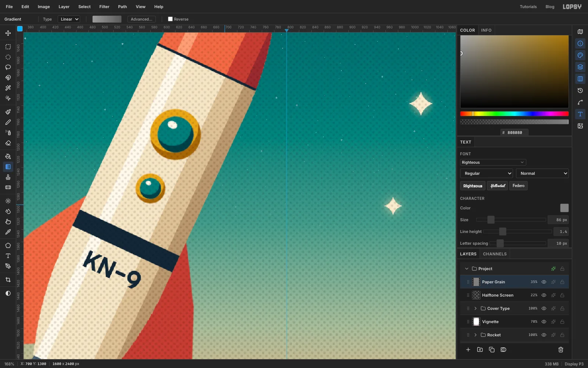Open the History panel icon
The image size is (588, 368).
[x=580, y=91]
